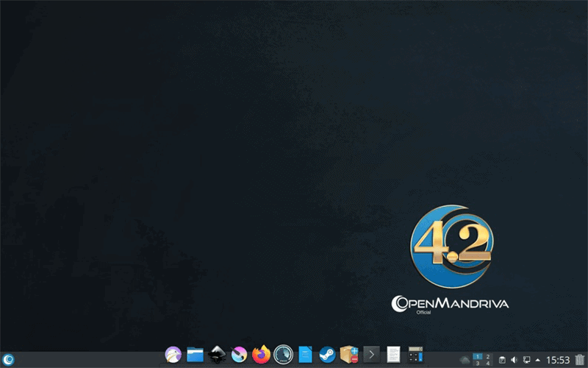The width and height of the screenshot is (588, 368).
Task: Open the OpenMandriva application launcher menu
Action: coord(8,359)
